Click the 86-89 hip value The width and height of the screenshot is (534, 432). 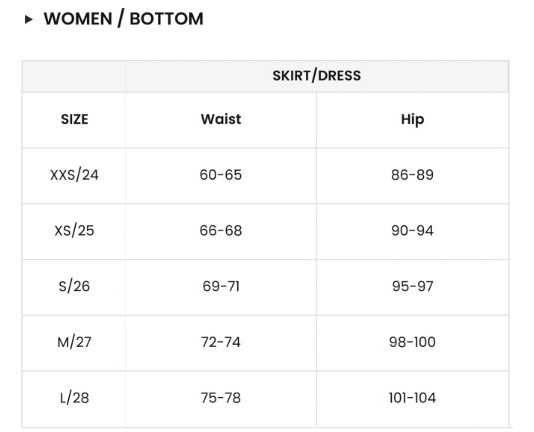[x=412, y=175]
